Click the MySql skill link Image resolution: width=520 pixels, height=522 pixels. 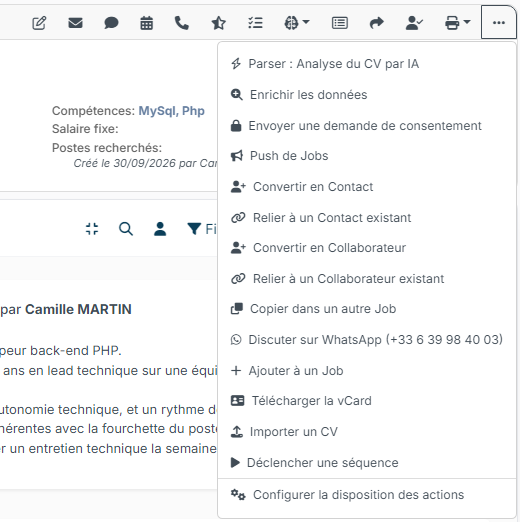pos(158,111)
